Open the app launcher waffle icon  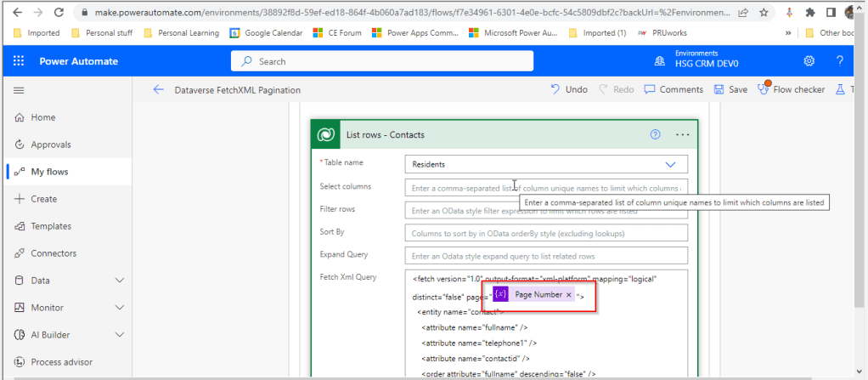click(20, 61)
